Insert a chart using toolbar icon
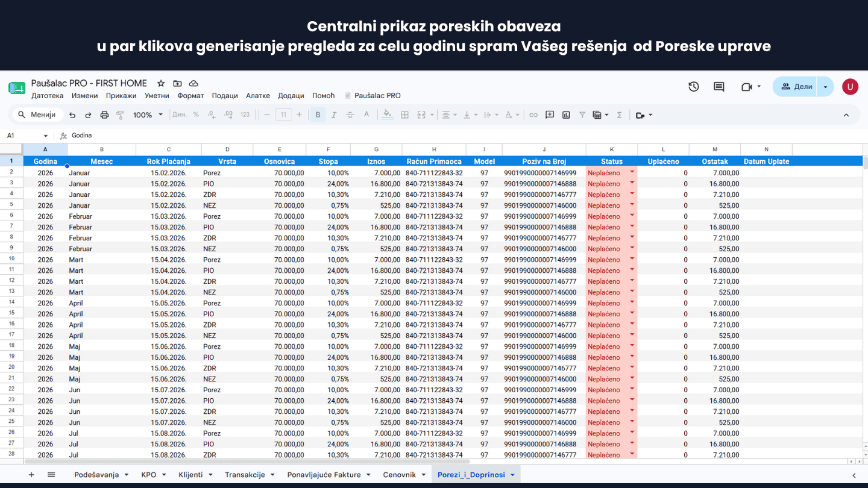 (x=566, y=114)
